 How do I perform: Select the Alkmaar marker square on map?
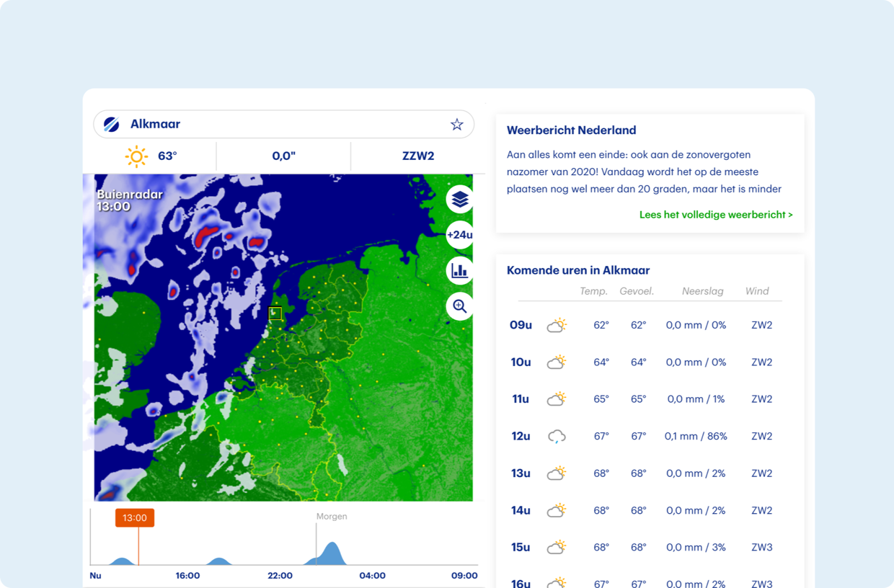click(x=275, y=313)
